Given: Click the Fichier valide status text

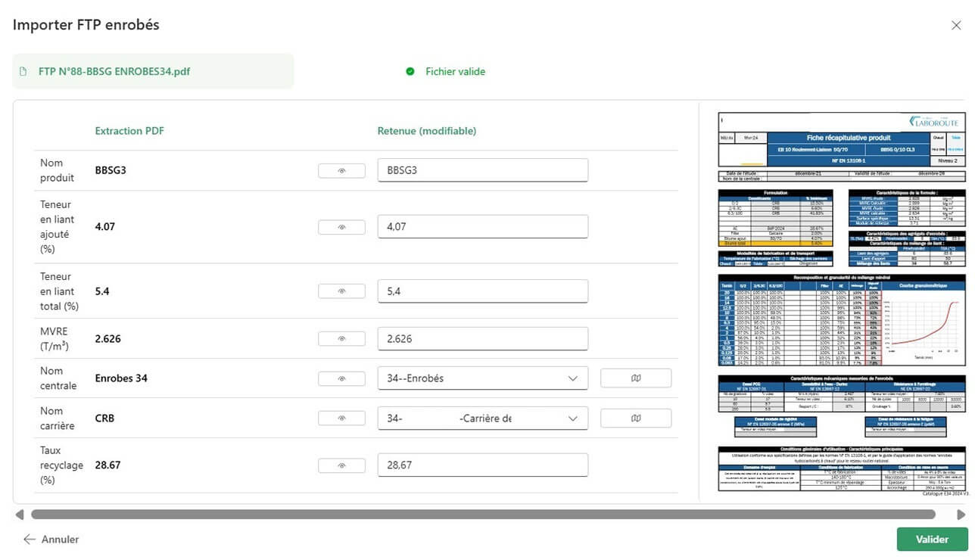Looking at the screenshot, I should click(x=456, y=72).
